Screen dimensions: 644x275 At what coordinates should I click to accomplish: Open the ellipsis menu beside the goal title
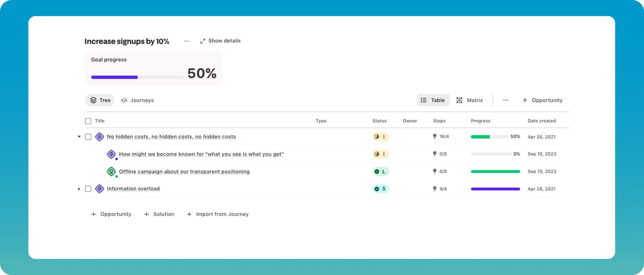click(x=186, y=41)
